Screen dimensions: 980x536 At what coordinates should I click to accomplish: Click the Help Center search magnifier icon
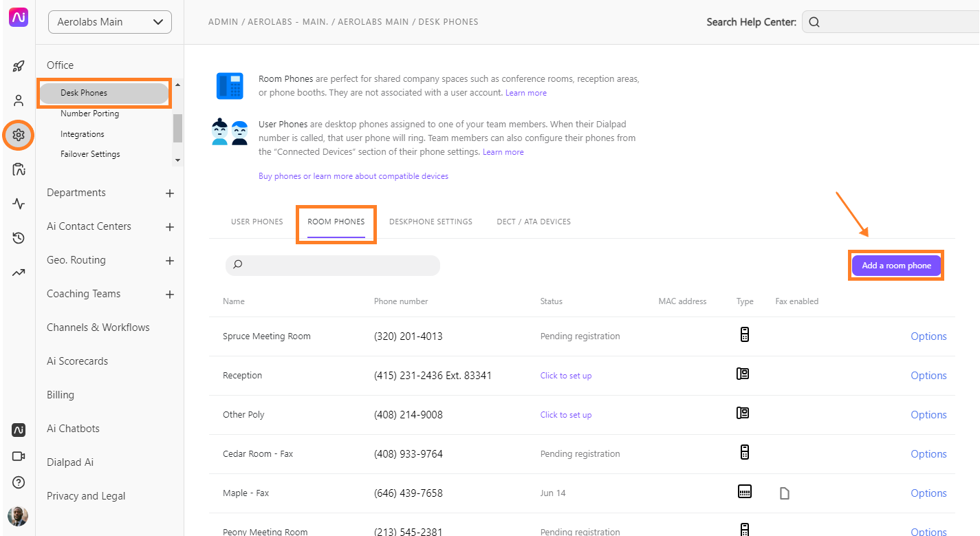click(814, 22)
